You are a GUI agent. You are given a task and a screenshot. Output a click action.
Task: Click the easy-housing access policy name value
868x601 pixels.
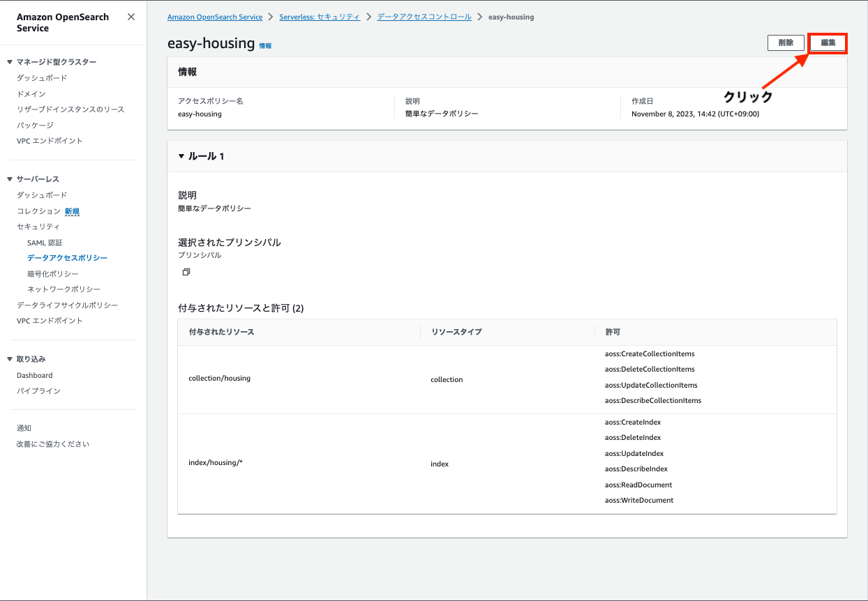point(200,114)
